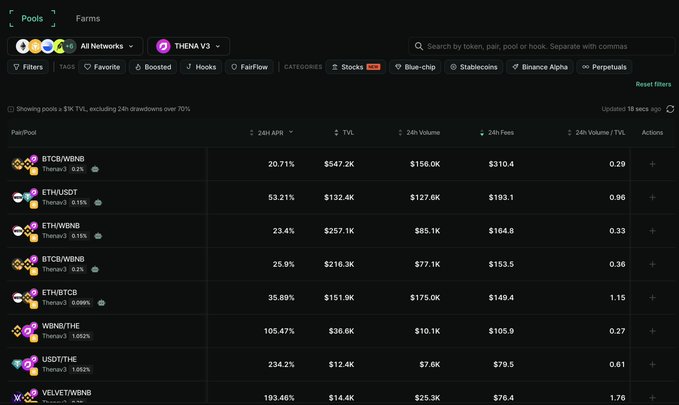This screenshot has height=405, width=679.
Task: Click the $175.0K 24h volume value
Action: pos(425,298)
